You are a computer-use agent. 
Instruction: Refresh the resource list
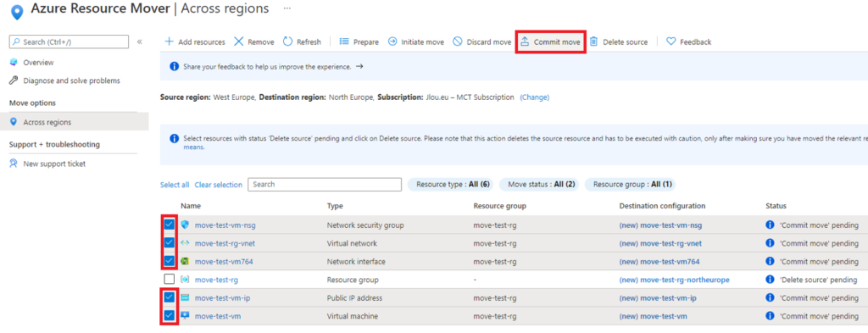tap(302, 42)
